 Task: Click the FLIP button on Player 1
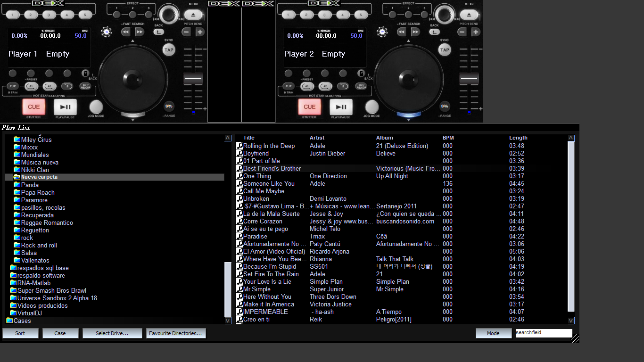[x=13, y=86]
